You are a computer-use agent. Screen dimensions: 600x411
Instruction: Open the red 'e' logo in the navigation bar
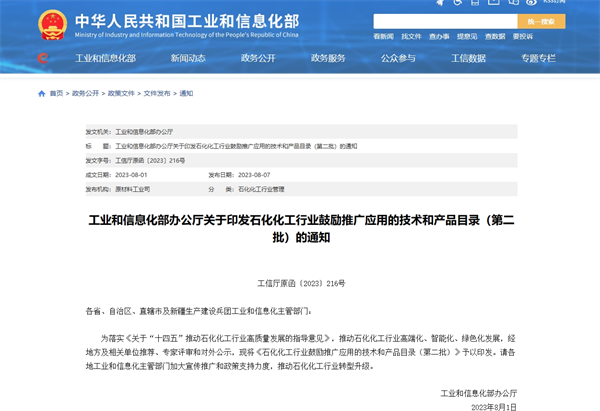pos(43,58)
